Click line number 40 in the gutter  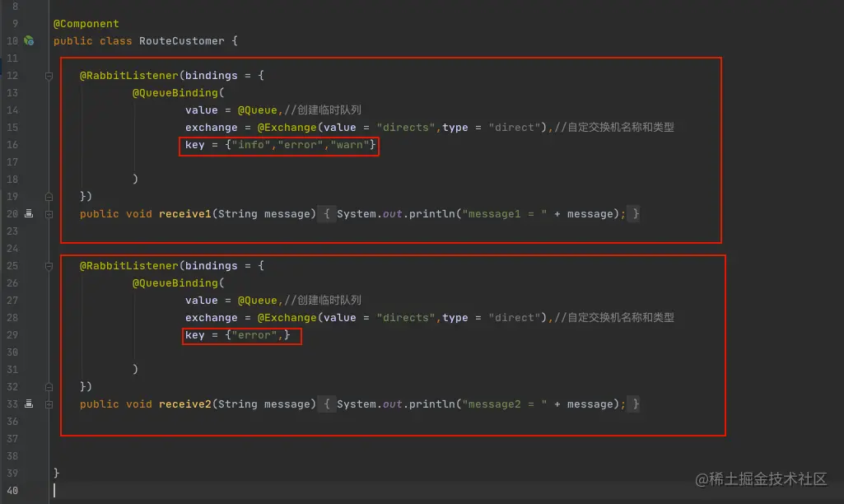point(12,491)
